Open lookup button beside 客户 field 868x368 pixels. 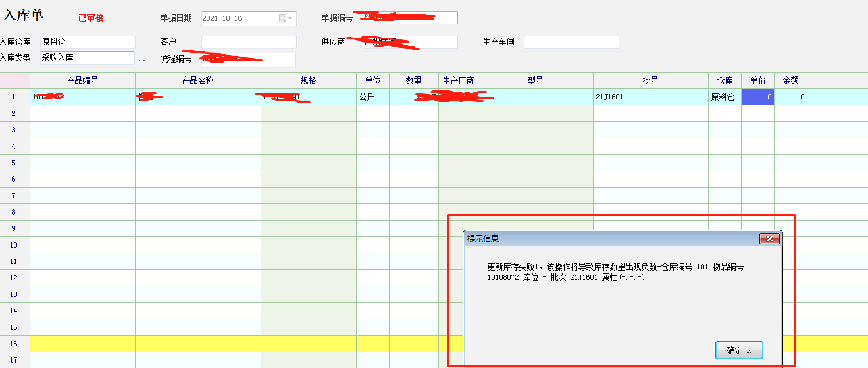point(304,43)
